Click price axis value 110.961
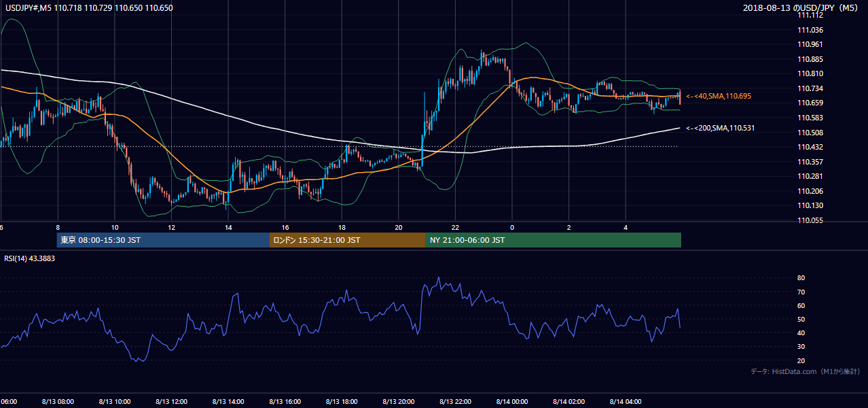Viewport: 868px width, 408px height. click(x=810, y=44)
